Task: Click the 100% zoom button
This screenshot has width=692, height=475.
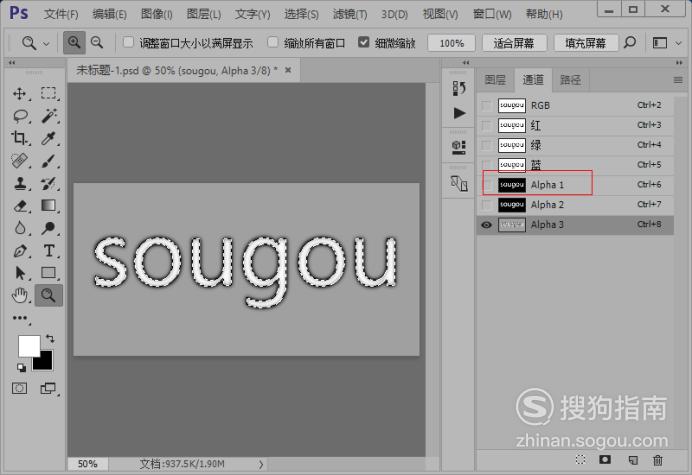Action: point(451,43)
